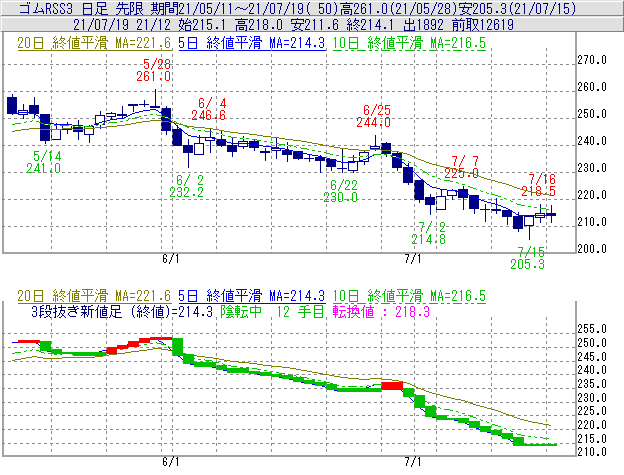Click '7/1' date label on lower chart
Viewport: 624px width, 475px height.
[413, 462]
